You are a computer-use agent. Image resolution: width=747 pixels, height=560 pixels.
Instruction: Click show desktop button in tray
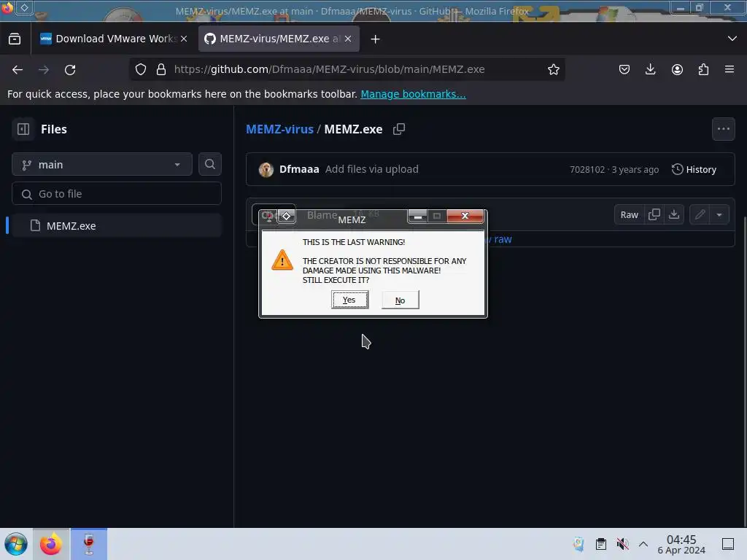point(728,544)
